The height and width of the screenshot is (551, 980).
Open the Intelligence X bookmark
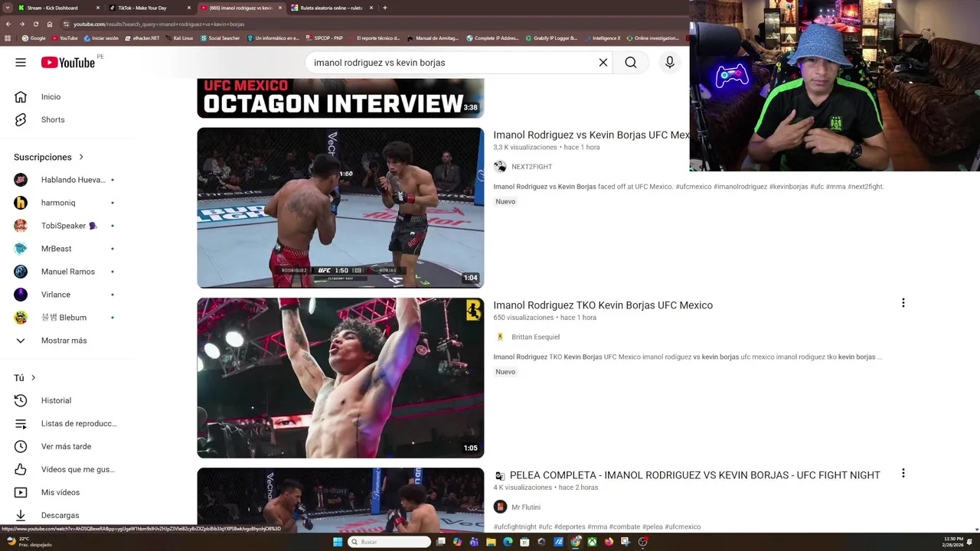pos(603,37)
